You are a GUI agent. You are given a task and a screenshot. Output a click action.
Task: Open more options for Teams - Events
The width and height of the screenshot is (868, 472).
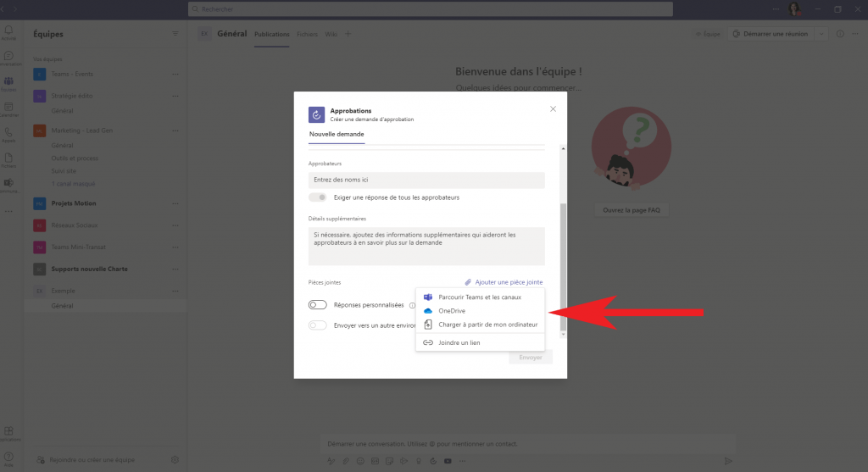[175, 75]
